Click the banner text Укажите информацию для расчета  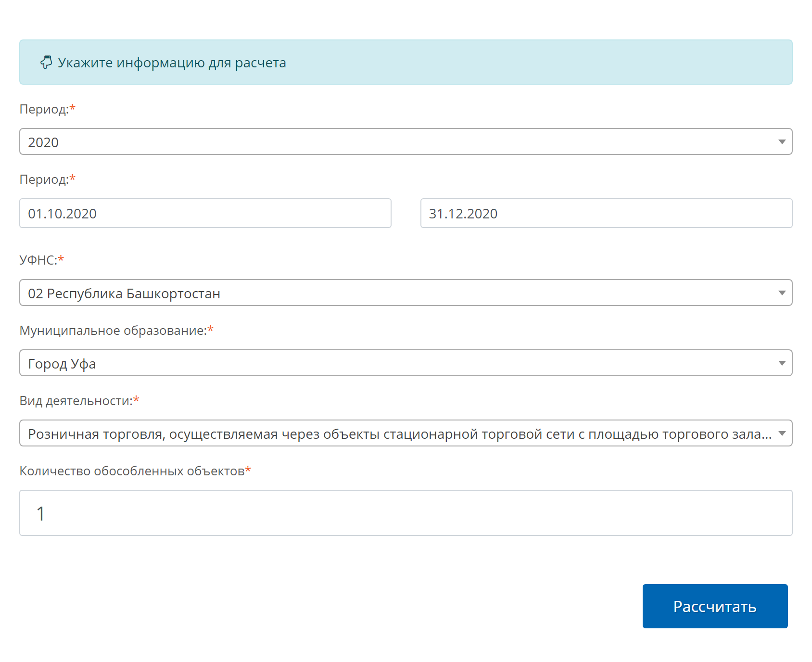tap(172, 63)
